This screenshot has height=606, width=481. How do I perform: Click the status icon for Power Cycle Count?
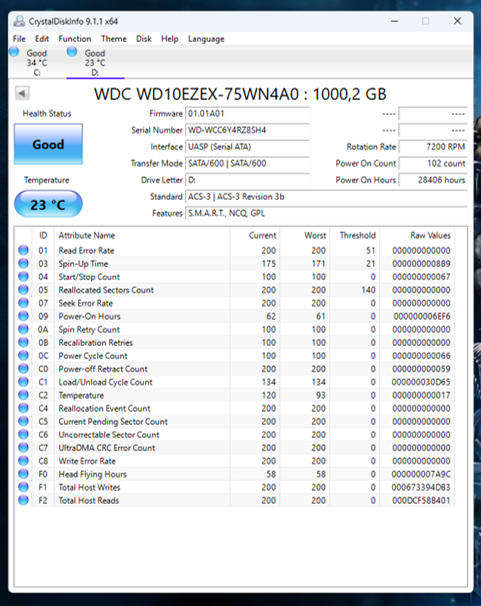[23, 355]
